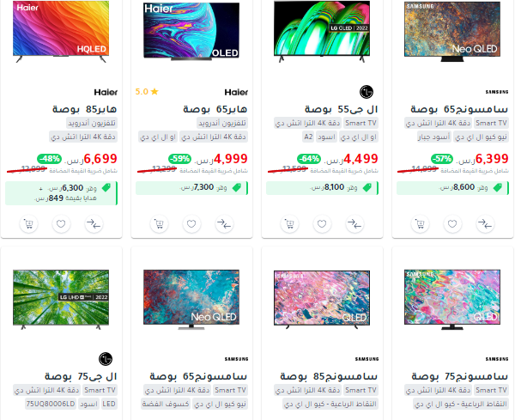Screen dimensions: 515x420
Task: Select the 75UQ80006LD model tag
Action: point(51,404)
